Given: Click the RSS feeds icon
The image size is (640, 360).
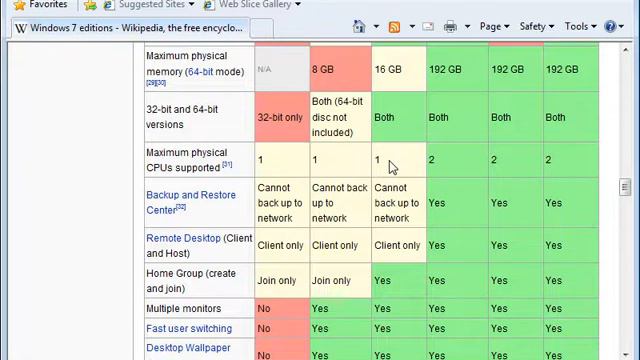Looking at the screenshot, I should point(394,27).
